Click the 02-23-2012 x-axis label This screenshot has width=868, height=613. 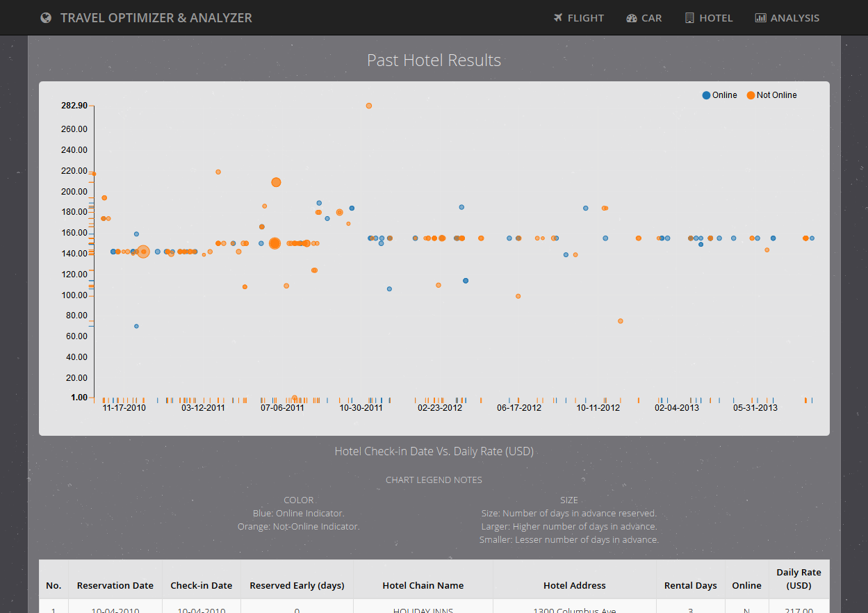pyautogui.click(x=440, y=408)
